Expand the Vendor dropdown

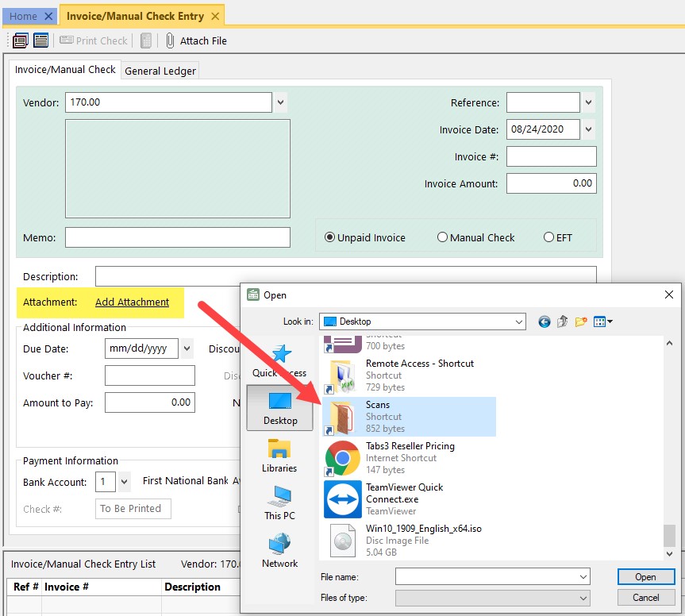[280, 102]
